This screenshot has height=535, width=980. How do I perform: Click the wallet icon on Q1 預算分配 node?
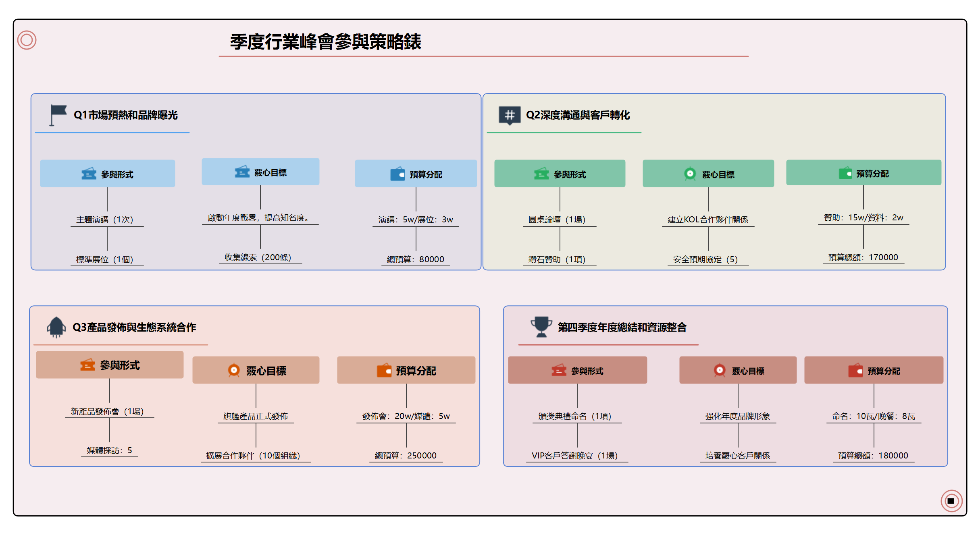pos(397,175)
